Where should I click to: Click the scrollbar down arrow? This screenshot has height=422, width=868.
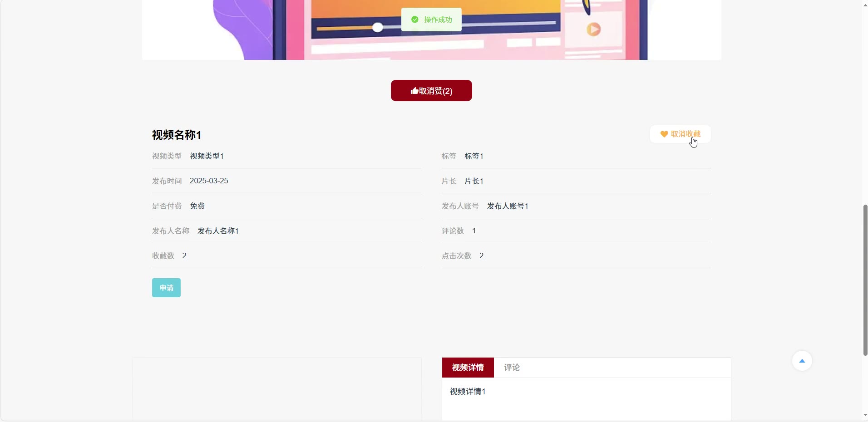tap(865, 415)
